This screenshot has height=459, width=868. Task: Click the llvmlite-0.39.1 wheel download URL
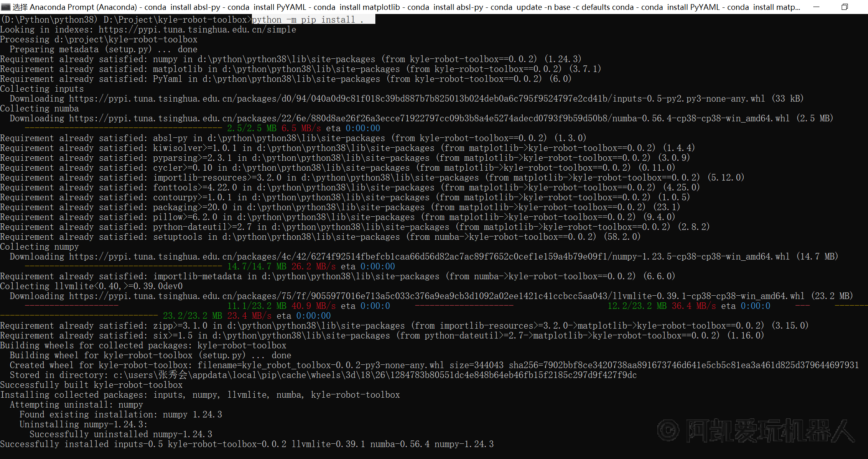437,296
